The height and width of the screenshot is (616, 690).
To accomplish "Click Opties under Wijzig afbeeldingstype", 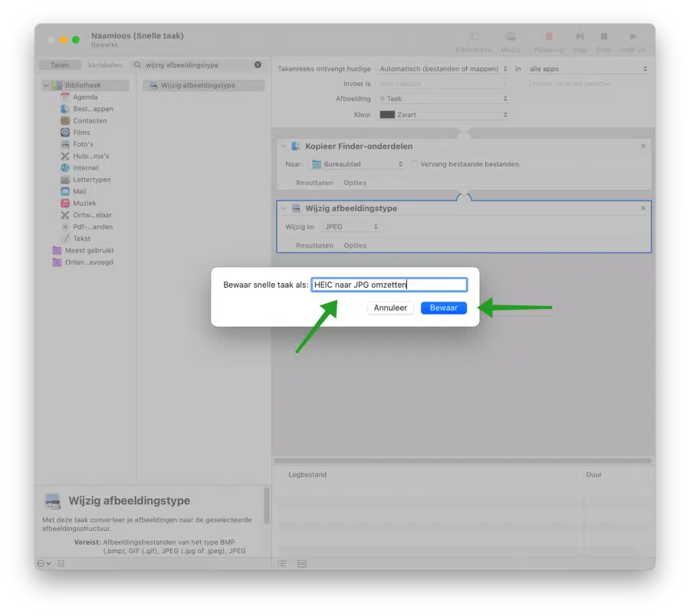I will point(355,245).
